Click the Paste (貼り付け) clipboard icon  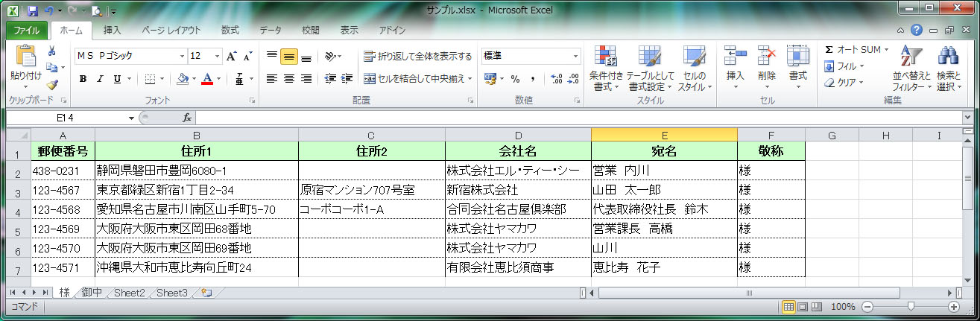point(25,57)
